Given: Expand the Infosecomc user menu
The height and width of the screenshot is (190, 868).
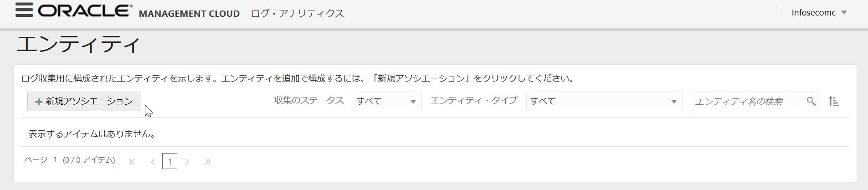Looking at the screenshot, I should 819,13.
